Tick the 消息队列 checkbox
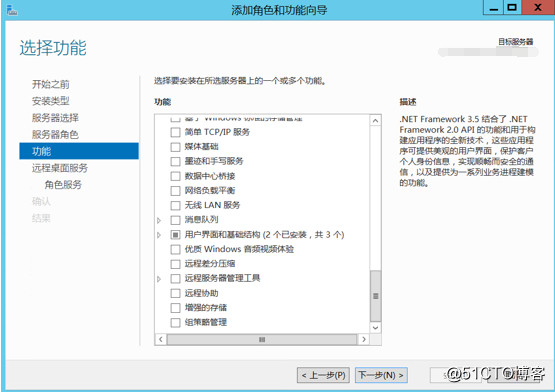 [x=175, y=220]
